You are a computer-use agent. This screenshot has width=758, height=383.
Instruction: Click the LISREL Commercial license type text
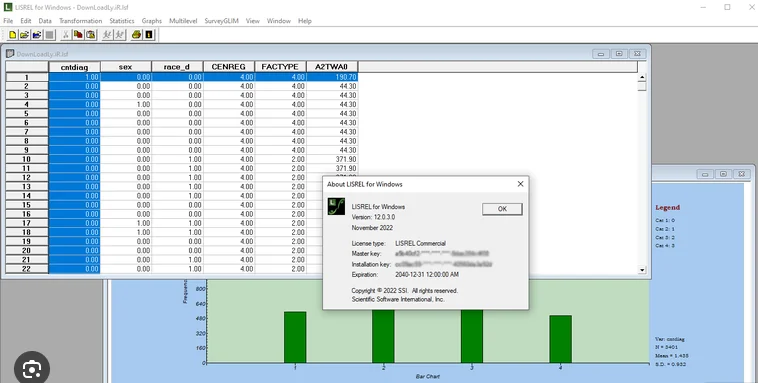click(420, 243)
